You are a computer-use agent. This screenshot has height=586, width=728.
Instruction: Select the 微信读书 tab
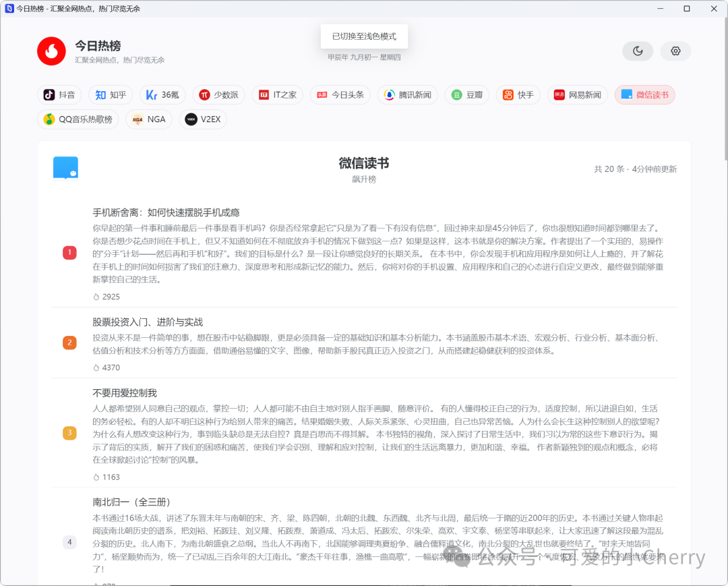pos(645,94)
